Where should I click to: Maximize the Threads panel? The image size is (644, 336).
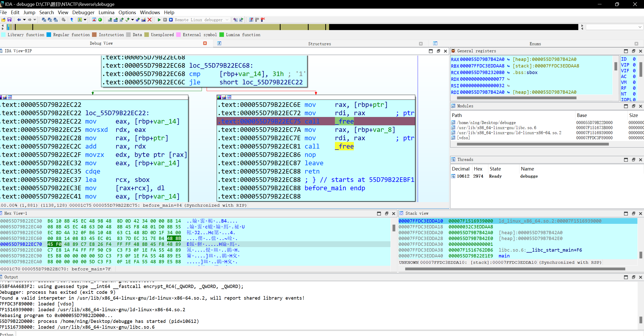coord(626,160)
